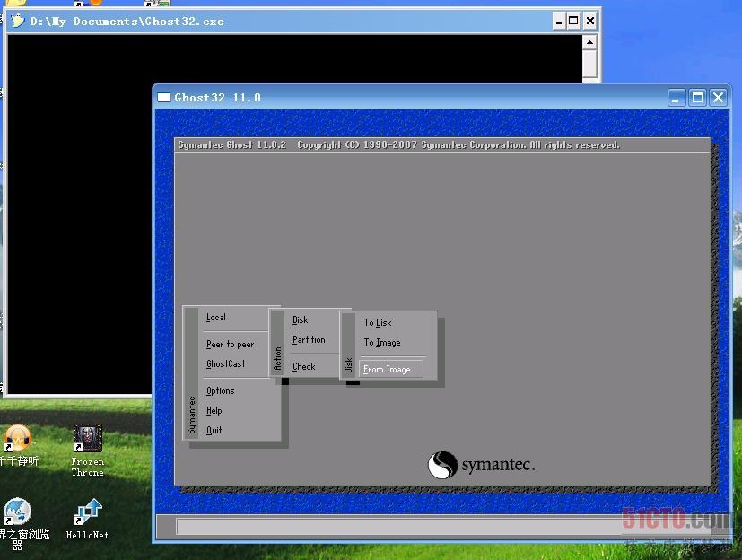The image size is (742, 560).
Task: Open the Local menu item
Action: 216,318
